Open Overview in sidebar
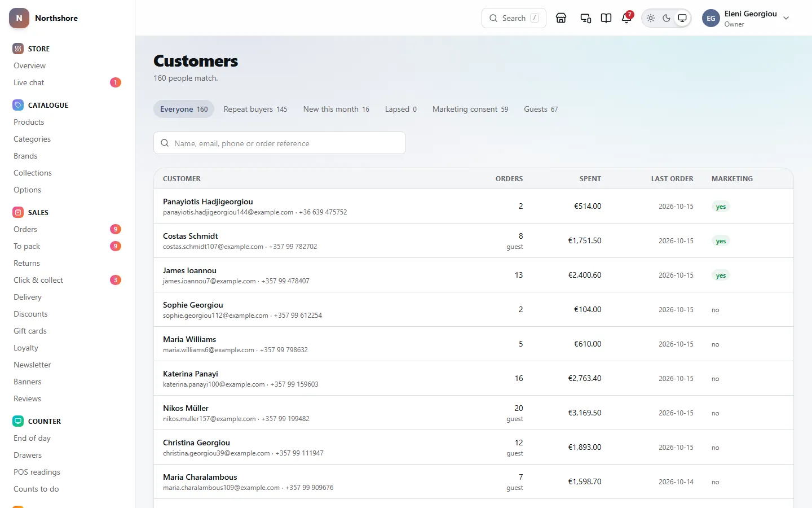The image size is (812, 508). click(67, 65)
